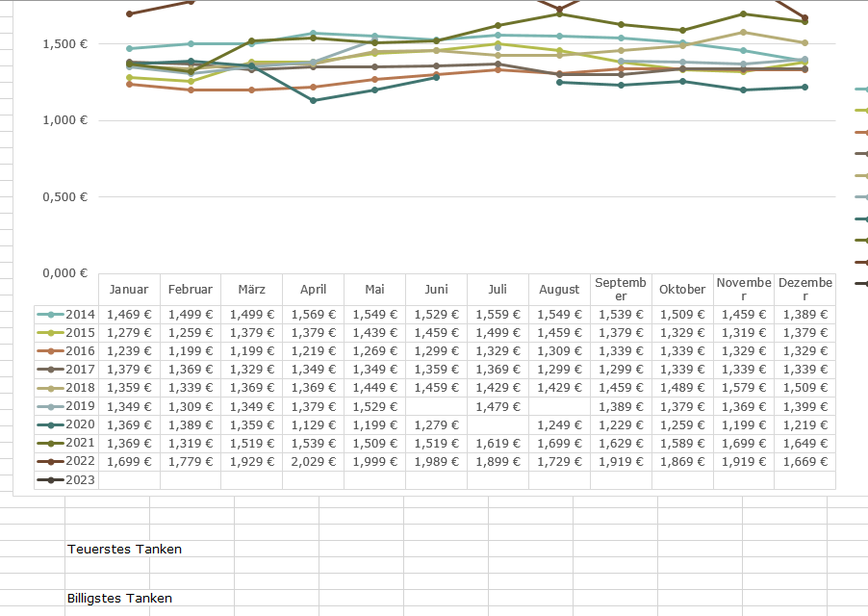Select the 2021 series row label

pyautogui.click(x=80, y=442)
